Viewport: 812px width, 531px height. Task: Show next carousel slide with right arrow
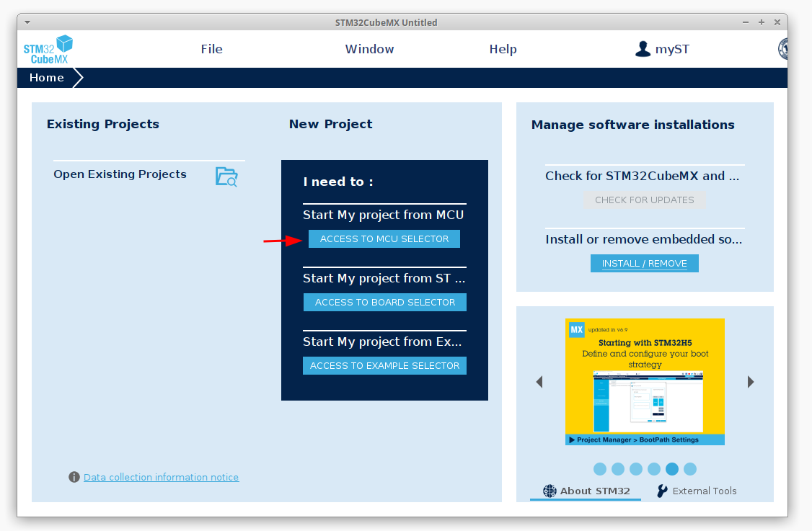point(751,382)
